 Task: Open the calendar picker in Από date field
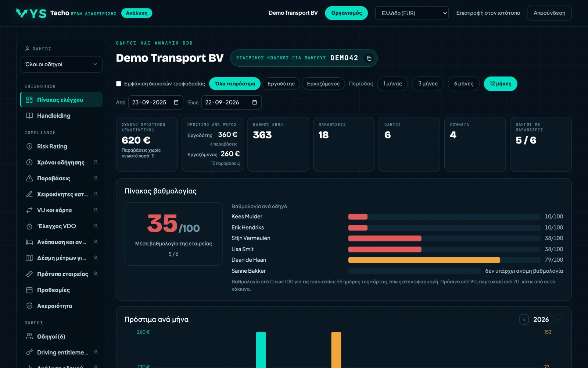point(176,102)
